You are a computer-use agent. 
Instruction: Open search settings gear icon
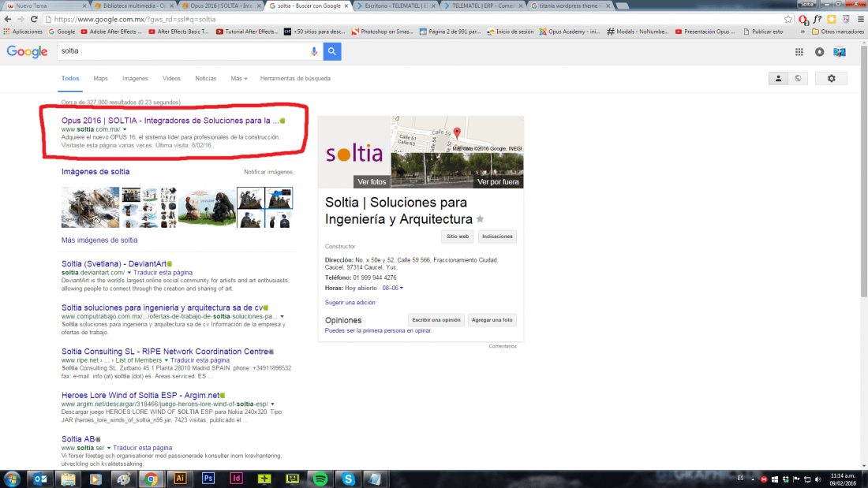pos(832,79)
